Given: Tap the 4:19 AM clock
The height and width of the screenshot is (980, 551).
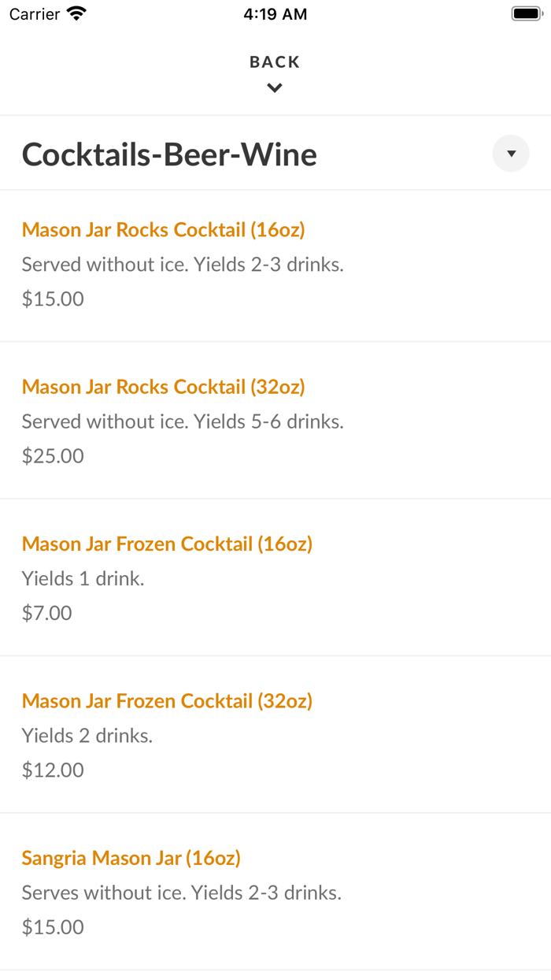Looking at the screenshot, I should 275,14.
